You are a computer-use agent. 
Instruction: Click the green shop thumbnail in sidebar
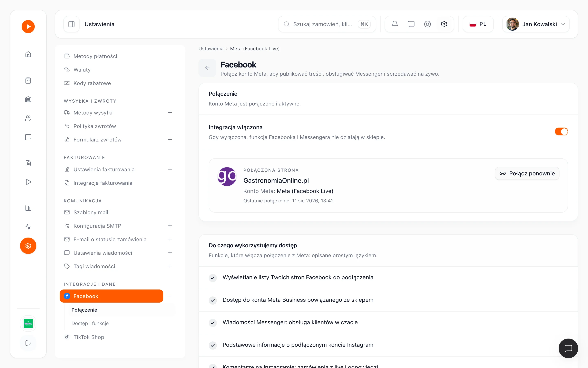pos(28,323)
